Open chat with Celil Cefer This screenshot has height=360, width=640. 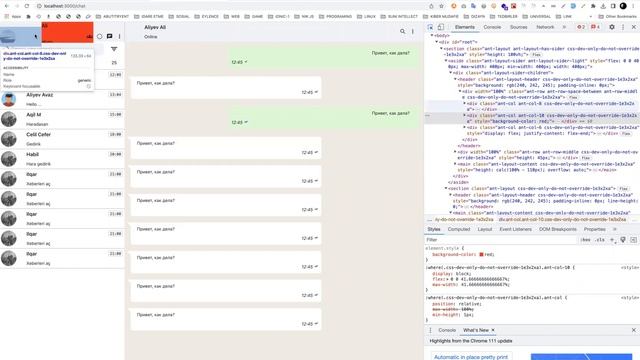click(x=62, y=139)
